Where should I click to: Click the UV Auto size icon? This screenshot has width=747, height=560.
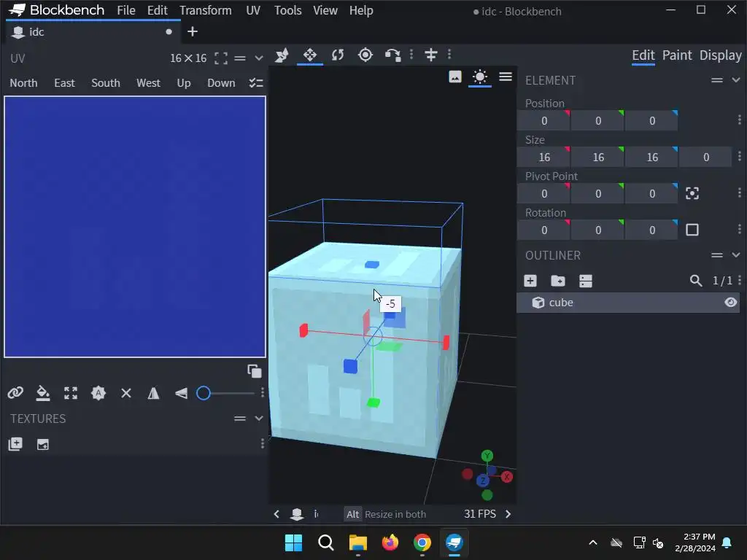[x=98, y=393]
